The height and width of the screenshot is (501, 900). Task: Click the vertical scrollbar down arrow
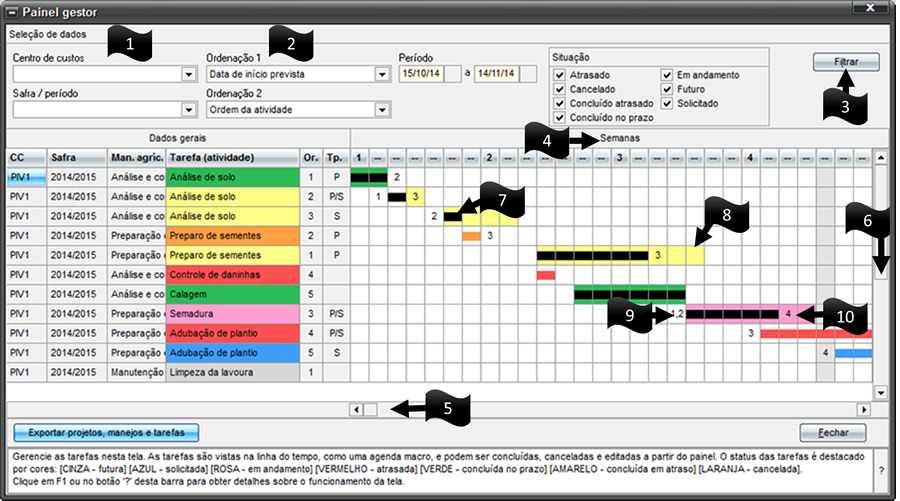click(880, 393)
